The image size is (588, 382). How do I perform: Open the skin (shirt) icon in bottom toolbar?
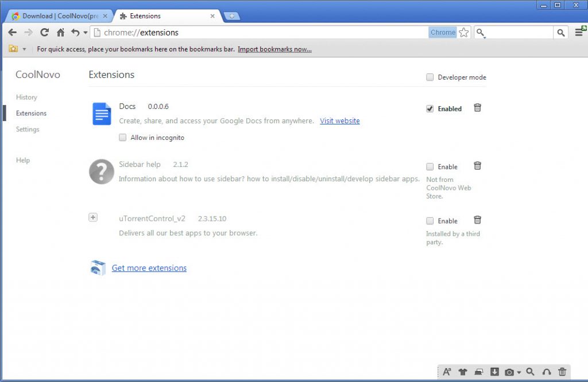pyautogui.click(x=463, y=372)
